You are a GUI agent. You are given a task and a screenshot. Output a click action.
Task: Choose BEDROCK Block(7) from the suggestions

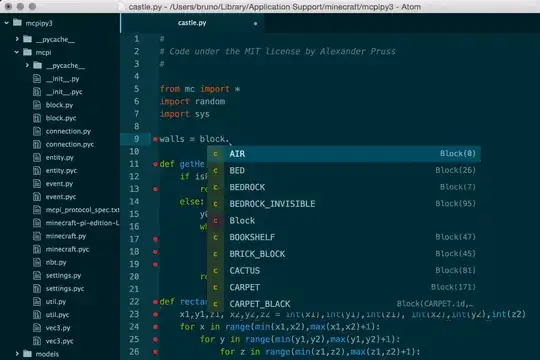point(344,187)
